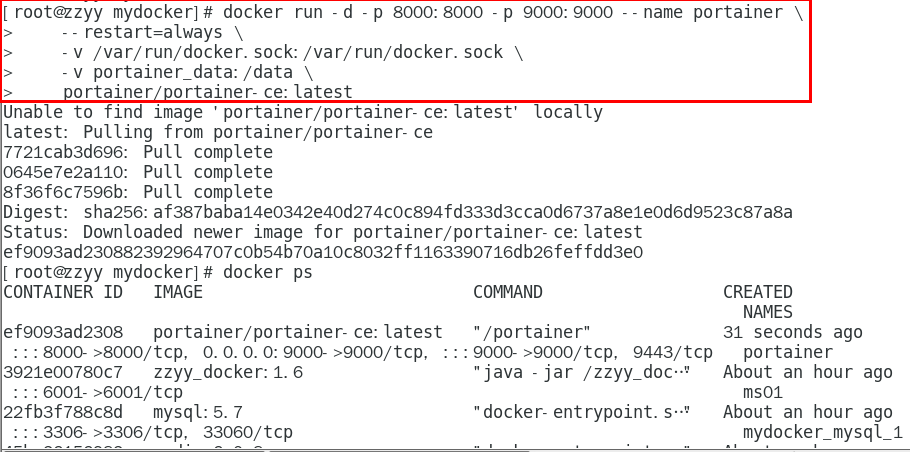Click the Status Downloaded newer image line

tap(323, 232)
